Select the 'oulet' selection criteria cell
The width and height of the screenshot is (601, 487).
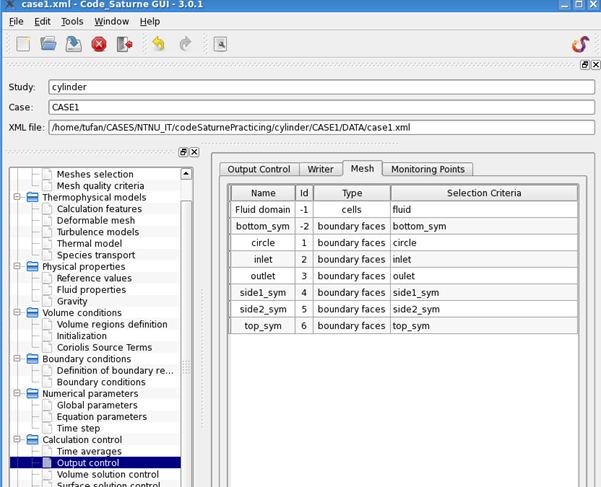[x=484, y=276]
